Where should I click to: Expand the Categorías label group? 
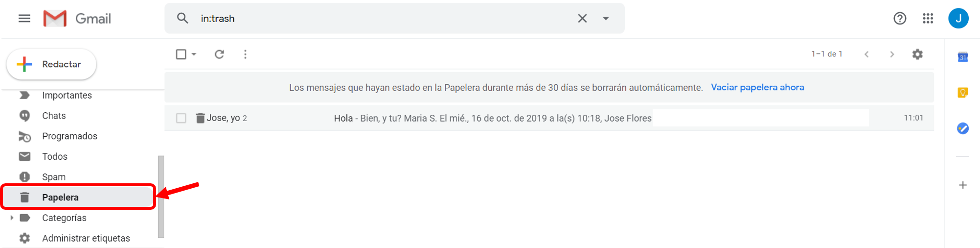pyautogui.click(x=12, y=218)
